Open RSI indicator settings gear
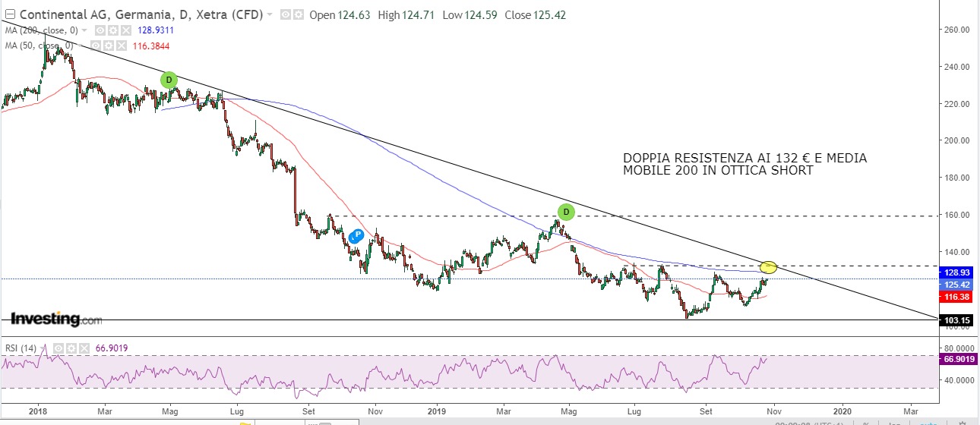Screen dimensions: 980x425 coord(70,348)
